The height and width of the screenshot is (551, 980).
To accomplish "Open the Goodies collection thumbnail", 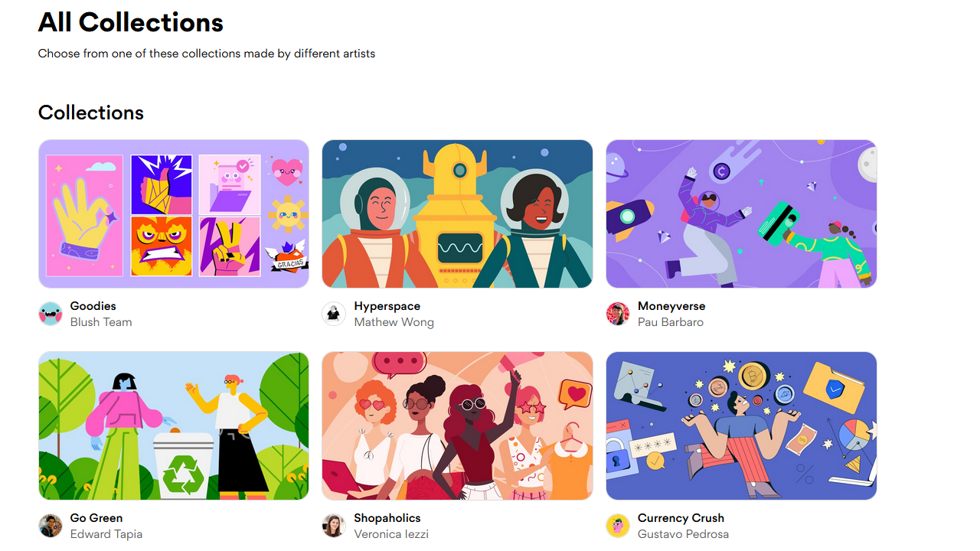I will coord(174,214).
